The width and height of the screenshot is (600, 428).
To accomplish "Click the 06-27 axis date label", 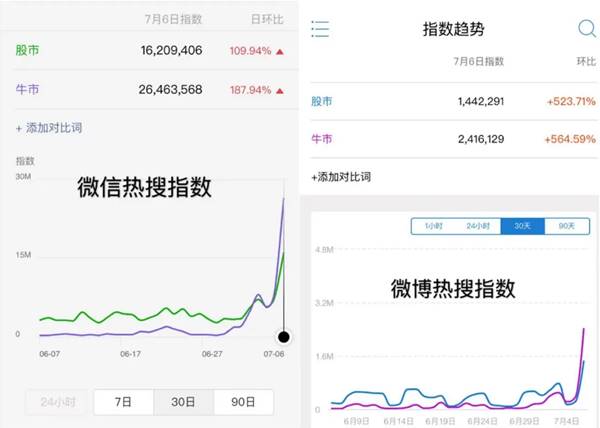I will click(212, 354).
